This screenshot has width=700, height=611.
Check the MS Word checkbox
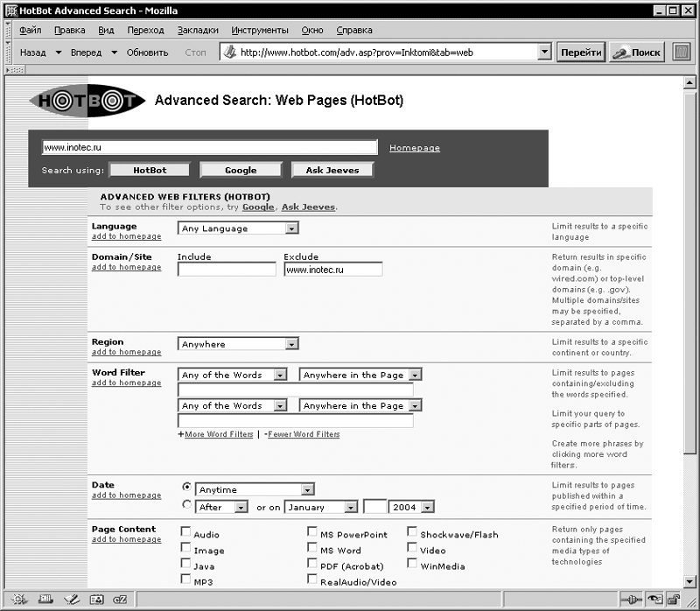coord(312,547)
